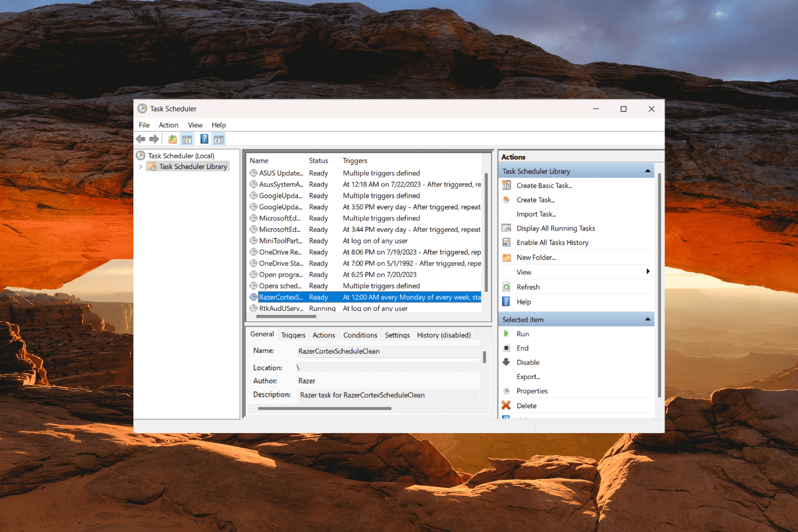Collapse the Selected Item actions section

tap(647, 319)
